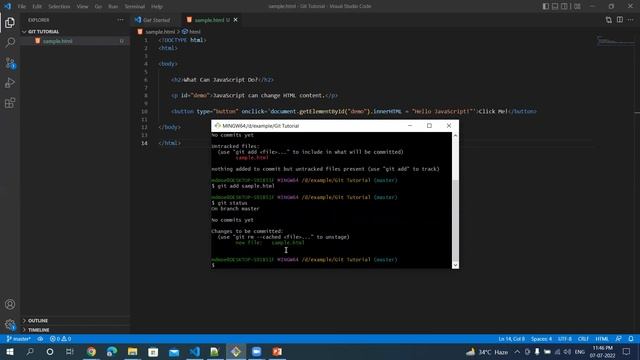640x360 pixels.
Task: Open the Customize Layout button in title bar
Action: click(x=577, y=6)
